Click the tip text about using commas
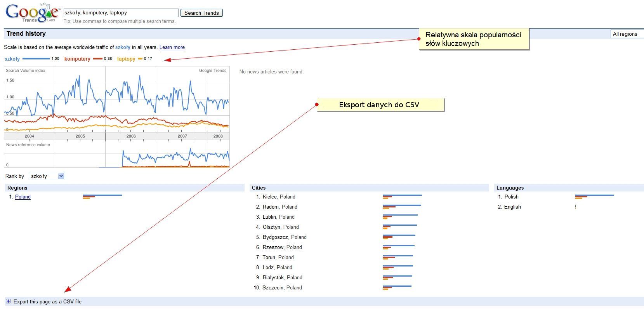 [x=120, y=21]
